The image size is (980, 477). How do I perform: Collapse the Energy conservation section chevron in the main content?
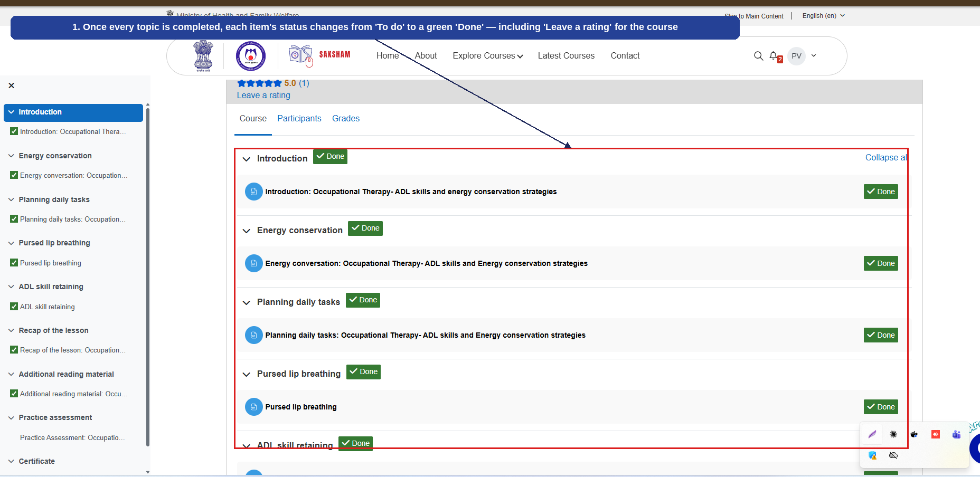(x=246, y=231)
